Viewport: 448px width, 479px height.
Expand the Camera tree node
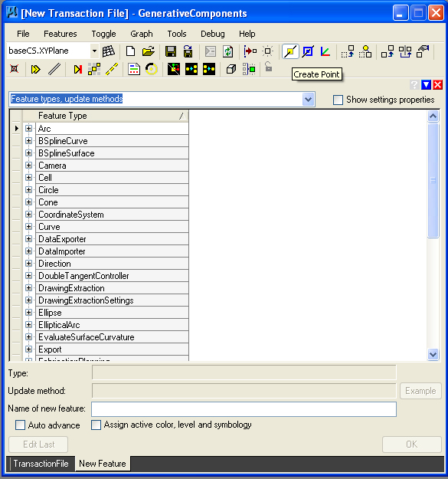tap(28, 166)
